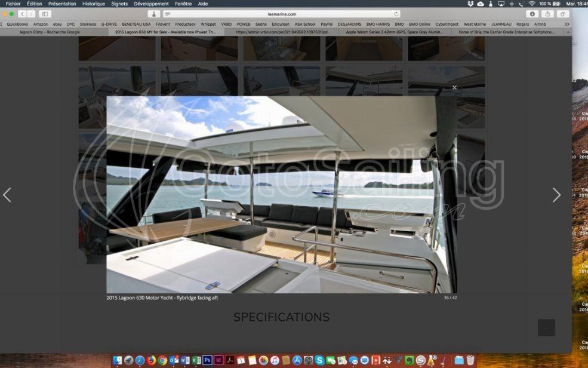The image size is (588, 368).
Task: Toggle the Safari sidebar button
Action: click(x=45, y=14)
